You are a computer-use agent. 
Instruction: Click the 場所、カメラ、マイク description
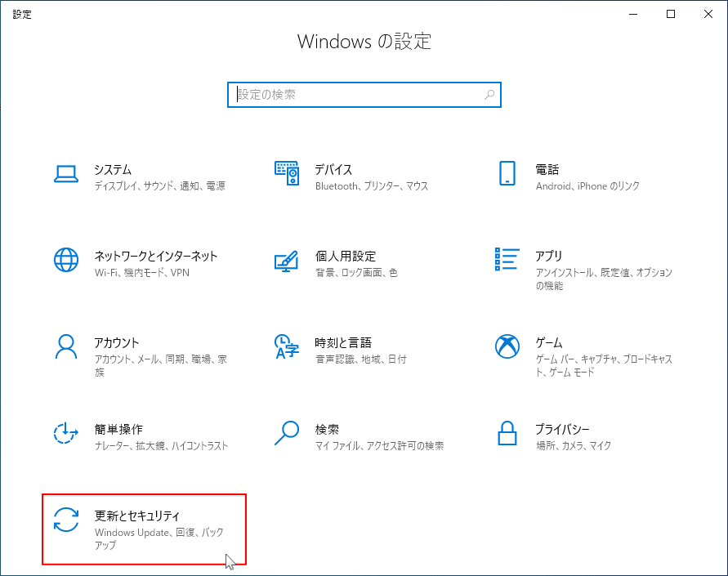574,446
